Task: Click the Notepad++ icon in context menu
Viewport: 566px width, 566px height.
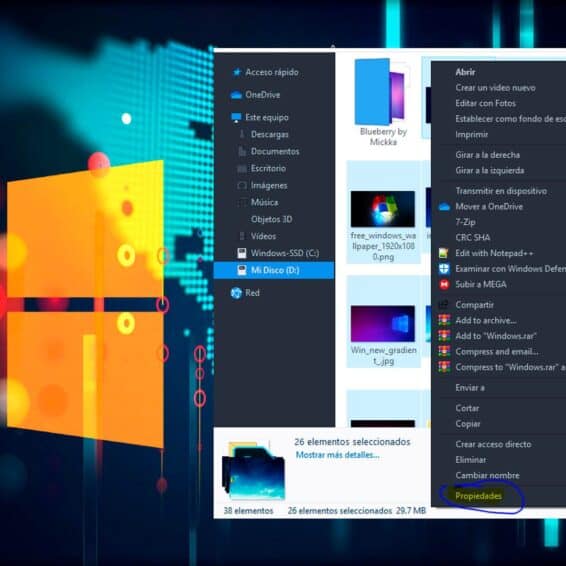Action: (444, 253)
